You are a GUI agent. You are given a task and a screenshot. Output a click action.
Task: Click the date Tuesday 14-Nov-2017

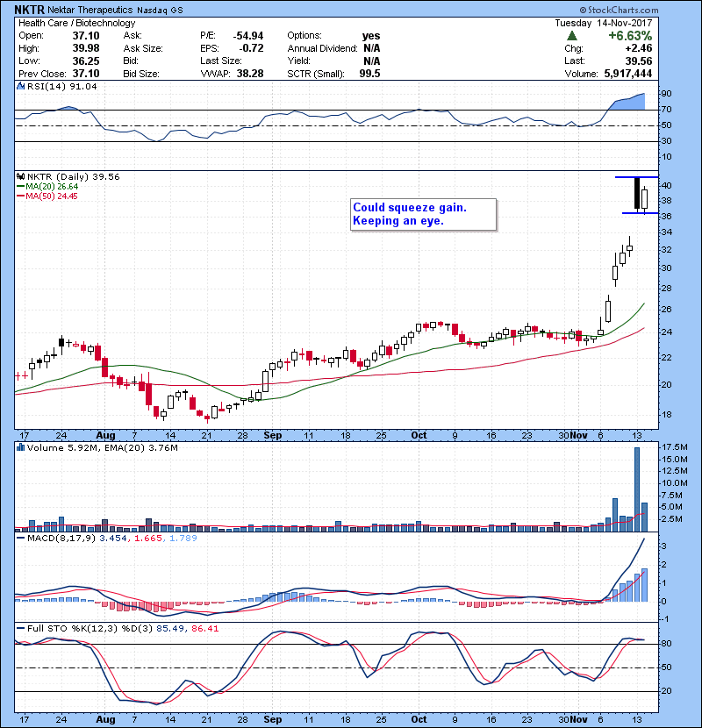tap(604, 23)
